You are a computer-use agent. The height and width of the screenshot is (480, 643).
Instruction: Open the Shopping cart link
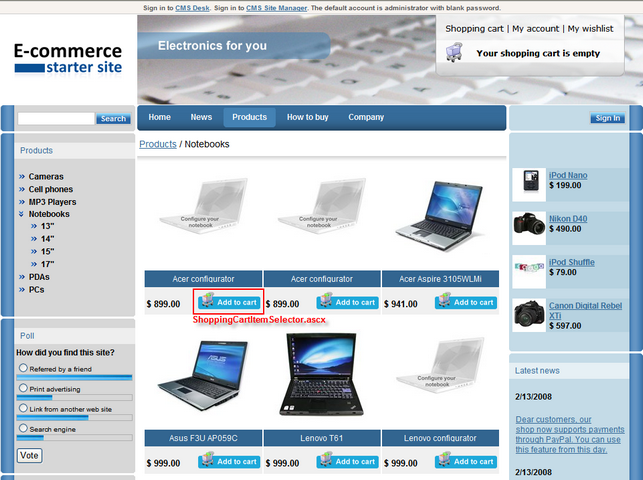click(x=474, y=29)
